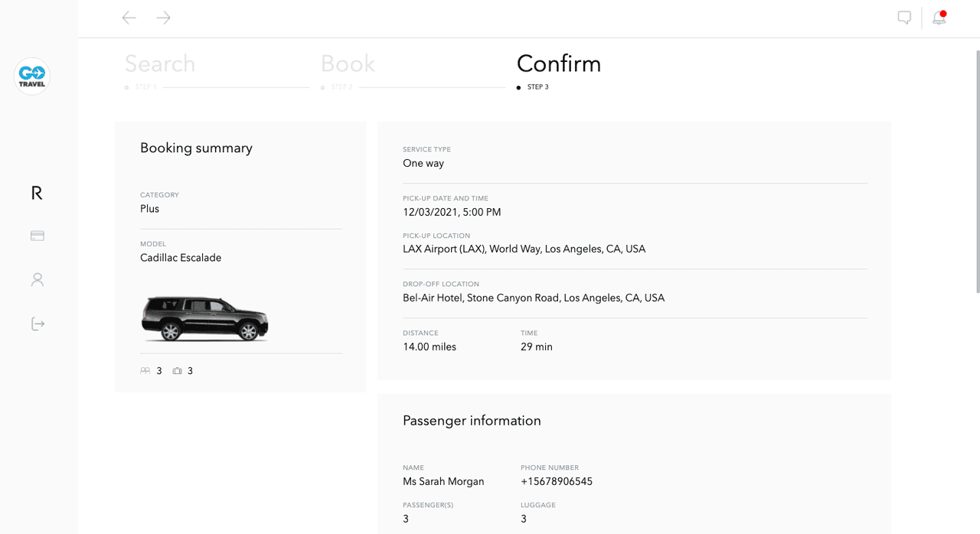Image resolution: width=980 pixels, height=534 pixels.
Task: Select the R rides sidebar icon
Action: (x=37, y=194)
